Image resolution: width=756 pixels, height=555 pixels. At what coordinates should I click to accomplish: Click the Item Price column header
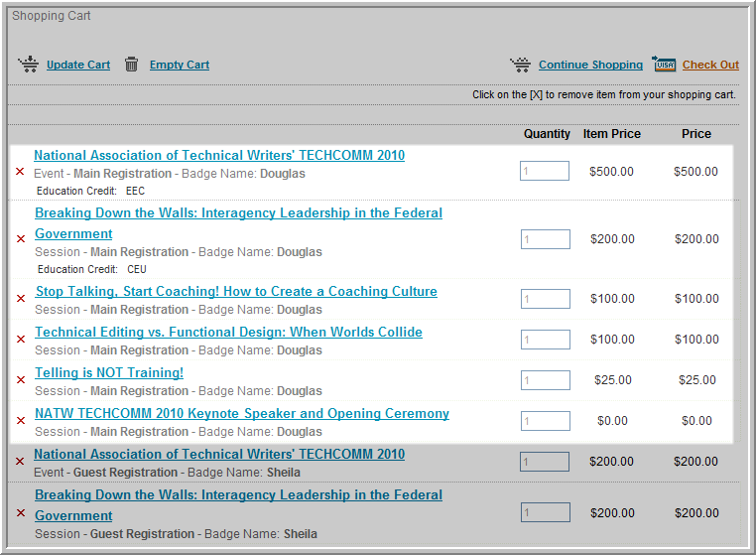612,134
